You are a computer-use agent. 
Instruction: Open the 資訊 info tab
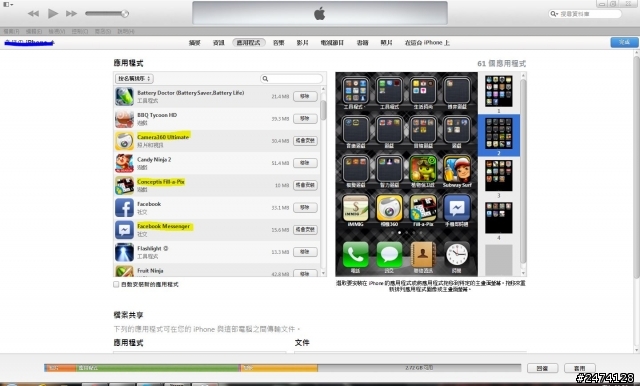(219, 42)
